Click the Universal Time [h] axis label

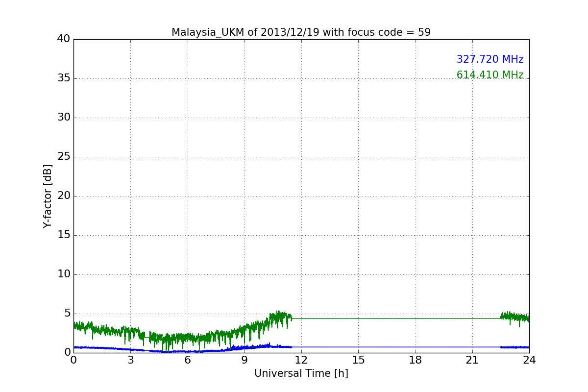click(301, 373)
